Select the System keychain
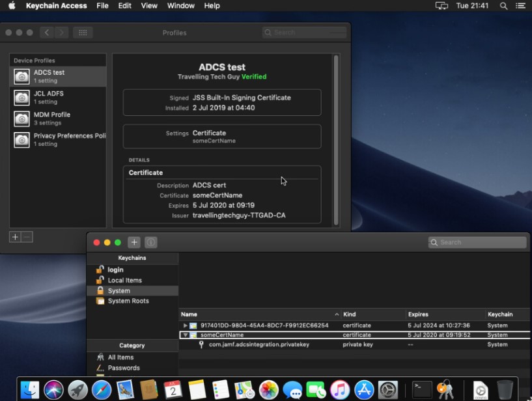Viewport: 532px width, 401px height. tap(132, 291)
